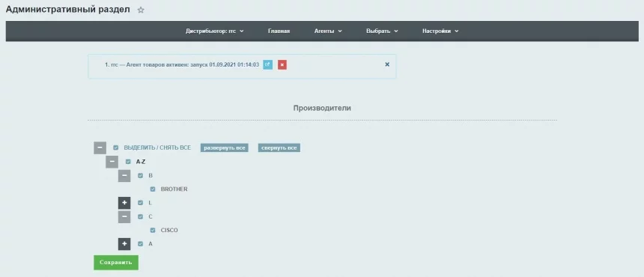644x277 pixels.
Task: Toggle the A-Z checkbox
Action: pyautogui.click(x=128, y=162)
